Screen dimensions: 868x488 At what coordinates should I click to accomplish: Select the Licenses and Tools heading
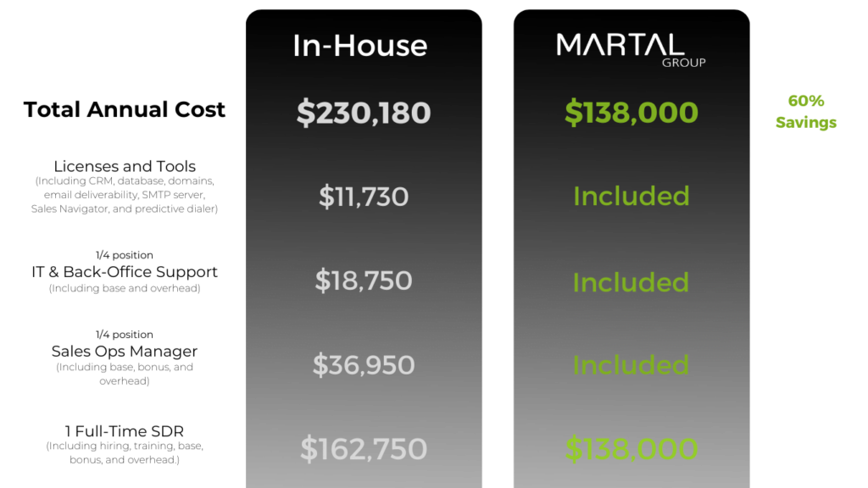pyautogui.click(x=125, y=166)
